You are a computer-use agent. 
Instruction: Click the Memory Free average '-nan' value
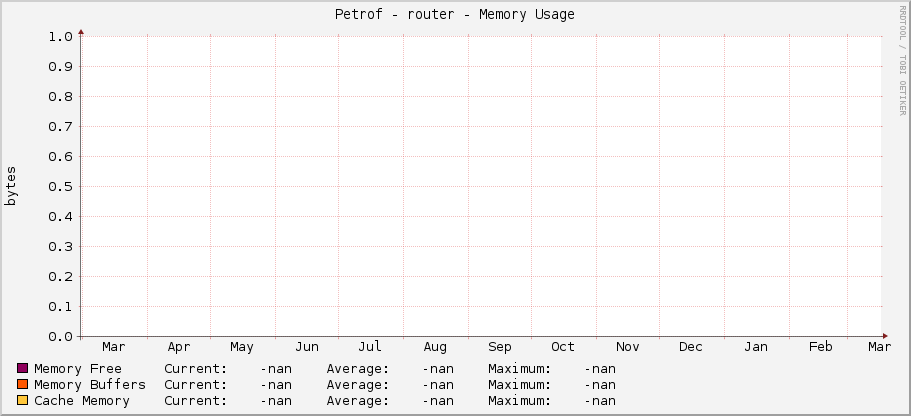(x=438, y=368)
